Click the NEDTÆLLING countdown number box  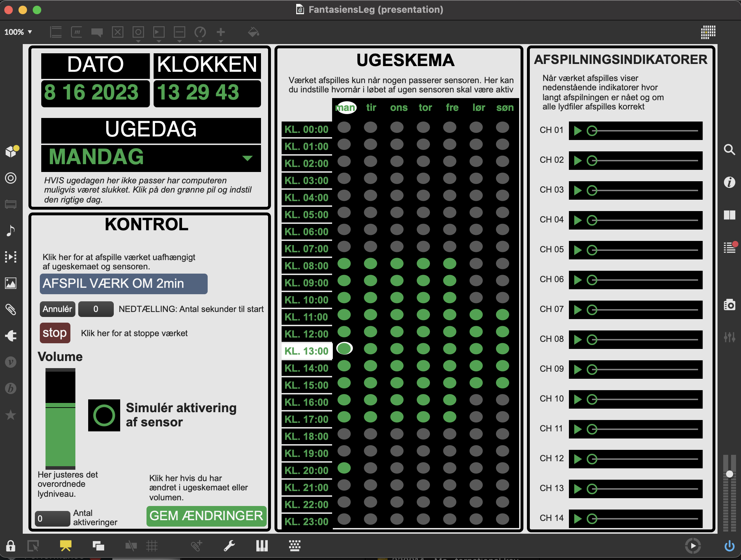coord(96,309)
